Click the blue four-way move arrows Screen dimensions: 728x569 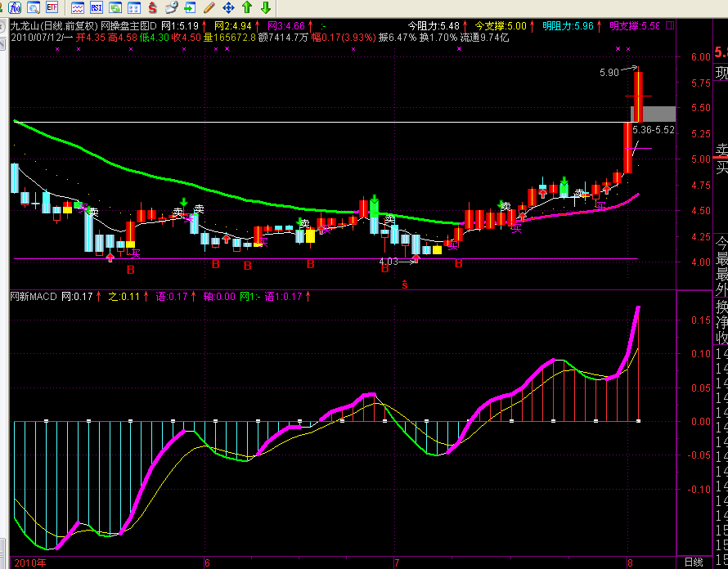[x=228, y=7]
